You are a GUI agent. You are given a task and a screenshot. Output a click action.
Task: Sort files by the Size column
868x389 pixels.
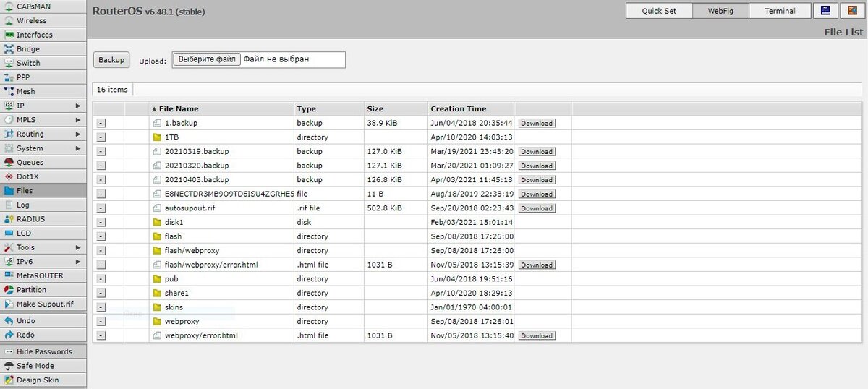click(396, 108)
